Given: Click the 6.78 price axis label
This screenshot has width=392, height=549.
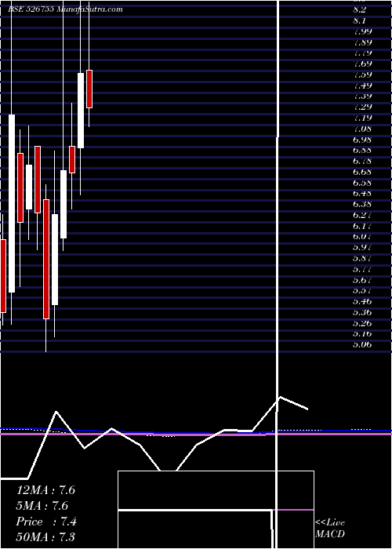Looking at the screenshot, I should (362, 161).
